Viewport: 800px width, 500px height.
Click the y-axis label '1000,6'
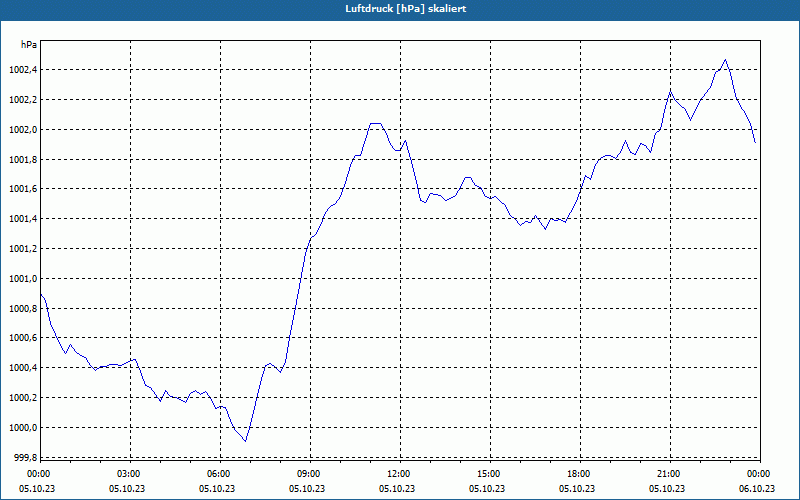click(23, 338)
